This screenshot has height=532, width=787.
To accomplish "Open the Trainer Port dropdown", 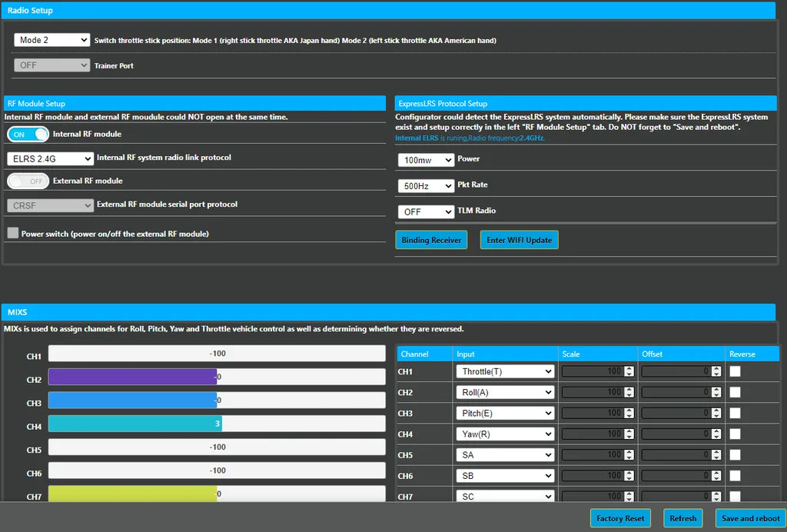I will [51, 67].
